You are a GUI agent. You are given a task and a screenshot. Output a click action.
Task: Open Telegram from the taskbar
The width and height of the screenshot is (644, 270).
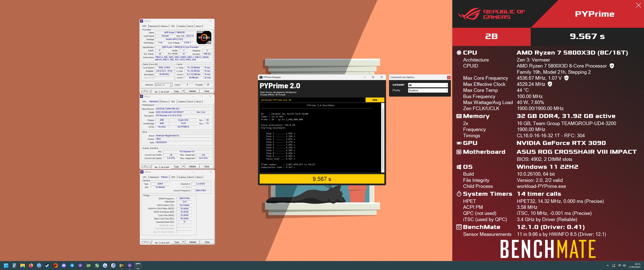pyautogui.click(x=72, y=265)
